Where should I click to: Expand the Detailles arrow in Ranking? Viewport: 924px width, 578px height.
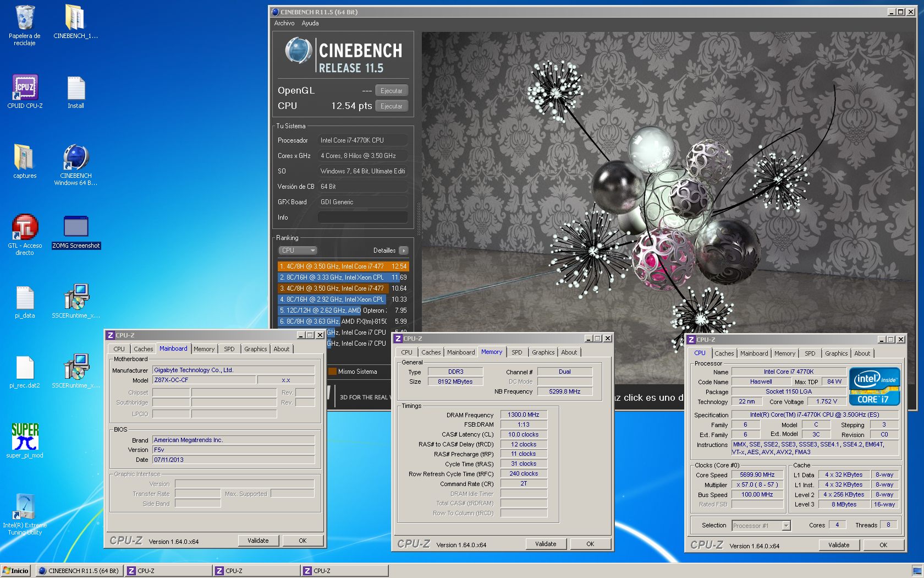[404, 250]
